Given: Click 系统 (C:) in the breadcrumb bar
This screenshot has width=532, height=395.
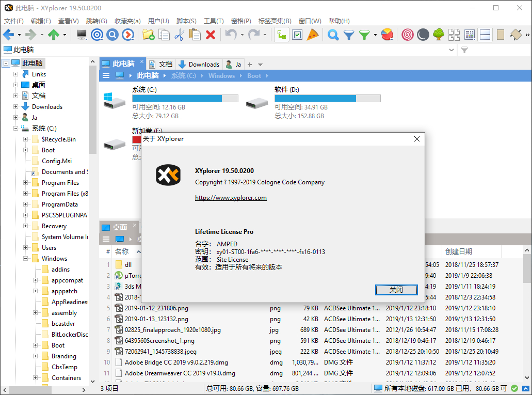Looking at the screenshot, I should pos(184,76).
